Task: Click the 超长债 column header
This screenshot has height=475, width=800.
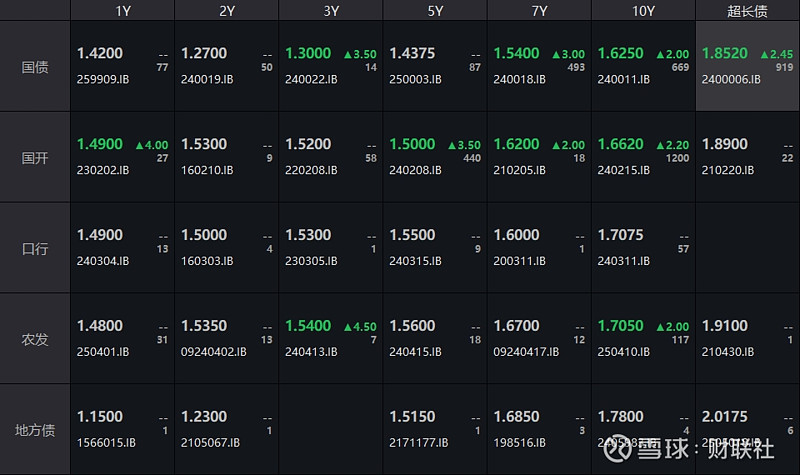Action: click(747, 11)
